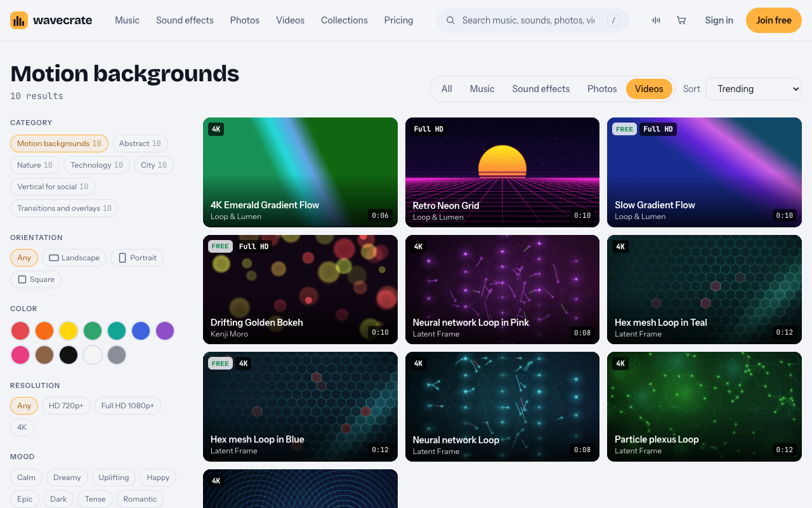Open the Hex mesh Loop in Teal video
Viewport: 812px width, 508px height.
tap(704, 290)
